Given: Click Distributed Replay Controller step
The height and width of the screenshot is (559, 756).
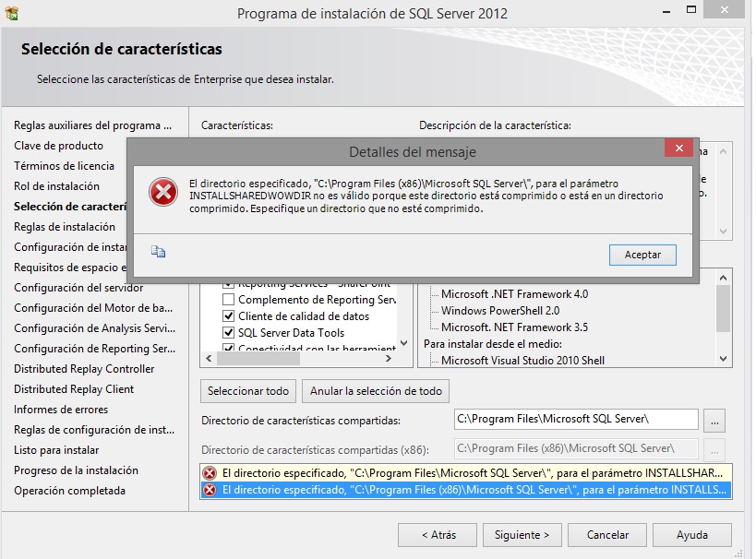Looking at the screenshot, I should coord(84,369).
